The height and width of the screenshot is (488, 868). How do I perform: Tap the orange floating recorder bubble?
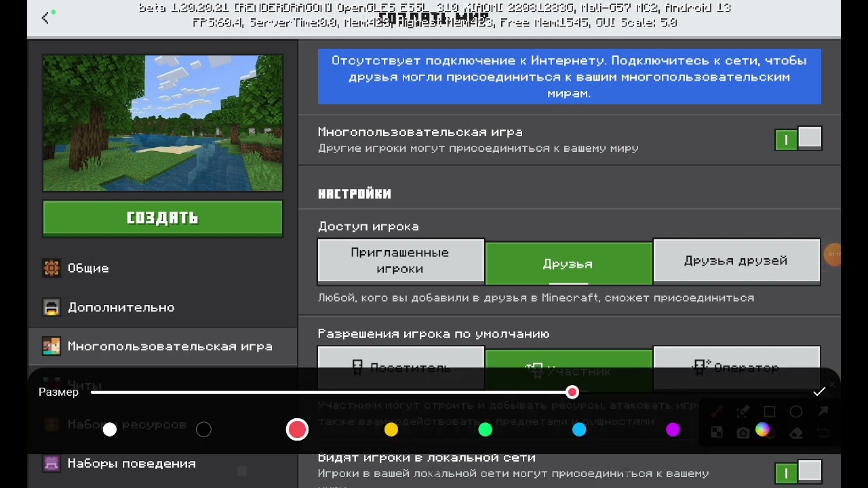[833, 255]
